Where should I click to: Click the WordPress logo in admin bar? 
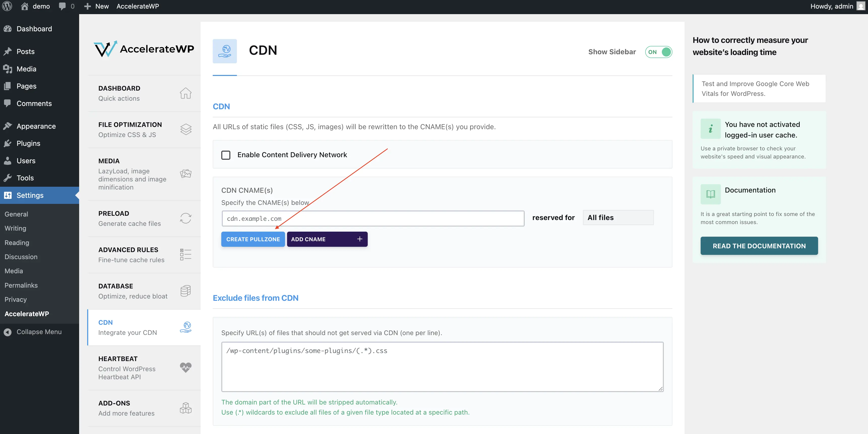coord(7,6)
